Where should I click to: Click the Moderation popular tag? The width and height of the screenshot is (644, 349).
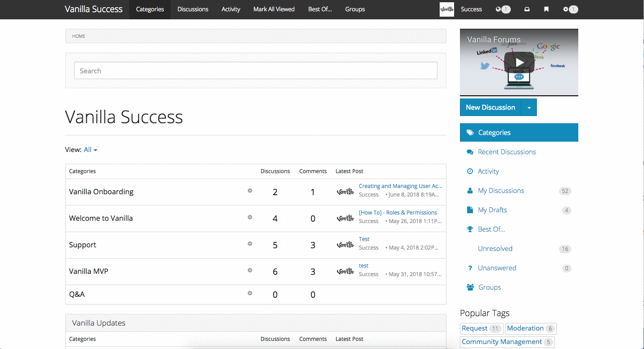click(531, 328)
